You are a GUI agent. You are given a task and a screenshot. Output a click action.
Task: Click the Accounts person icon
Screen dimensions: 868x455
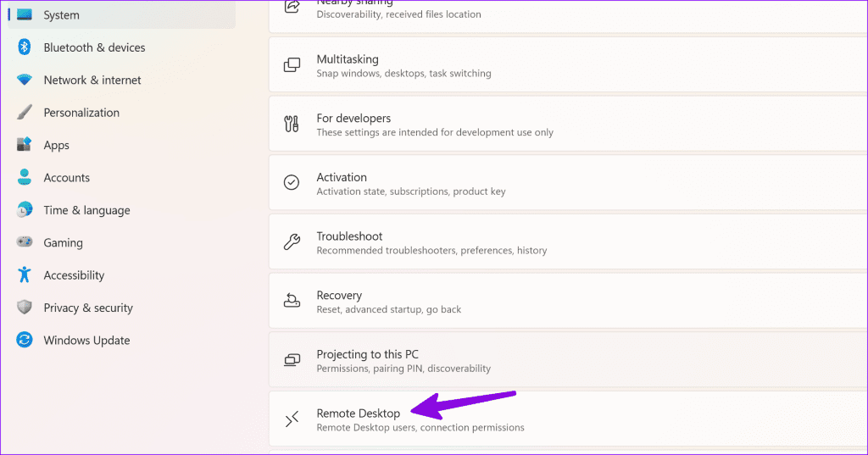point(25,178)
